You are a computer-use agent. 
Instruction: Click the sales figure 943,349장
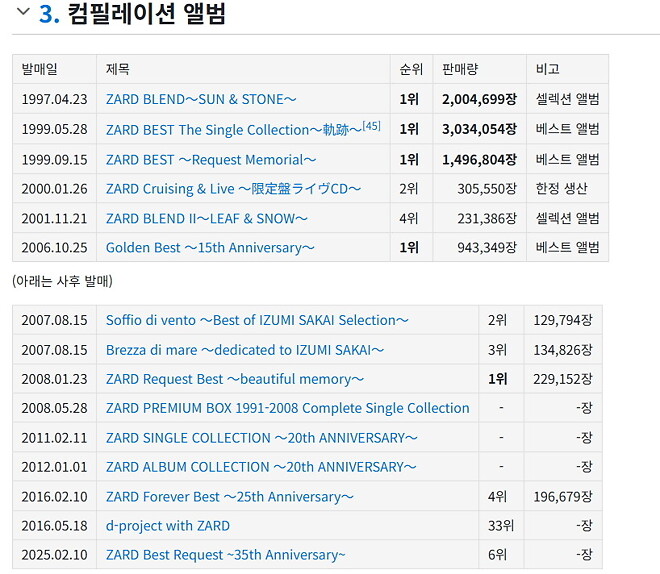point(487,247)
